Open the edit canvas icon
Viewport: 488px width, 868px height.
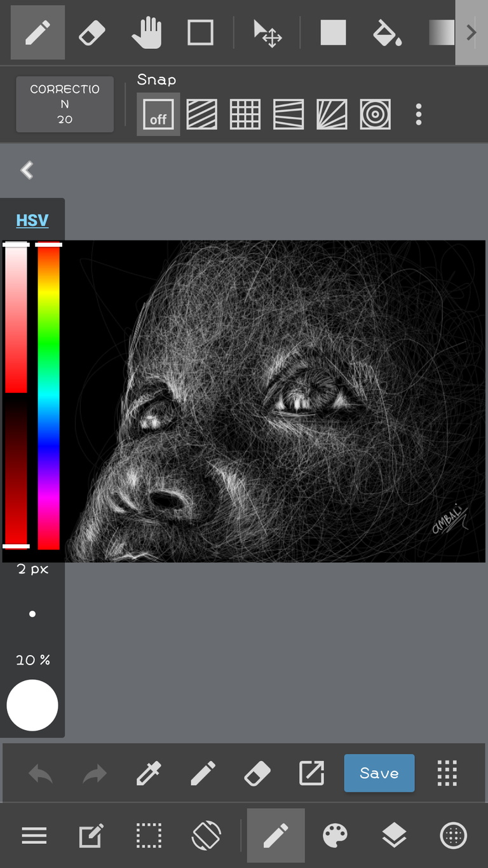click(91, 836)
